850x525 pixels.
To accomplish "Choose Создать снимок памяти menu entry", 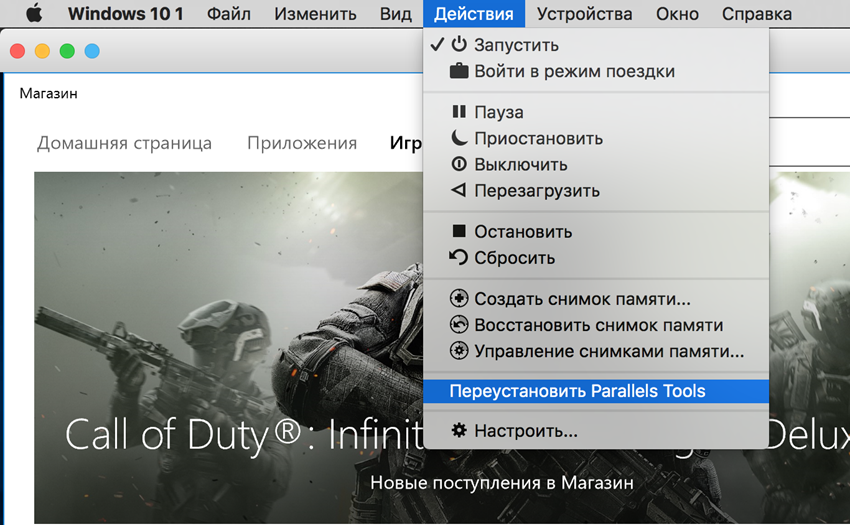I will (582, 299).
